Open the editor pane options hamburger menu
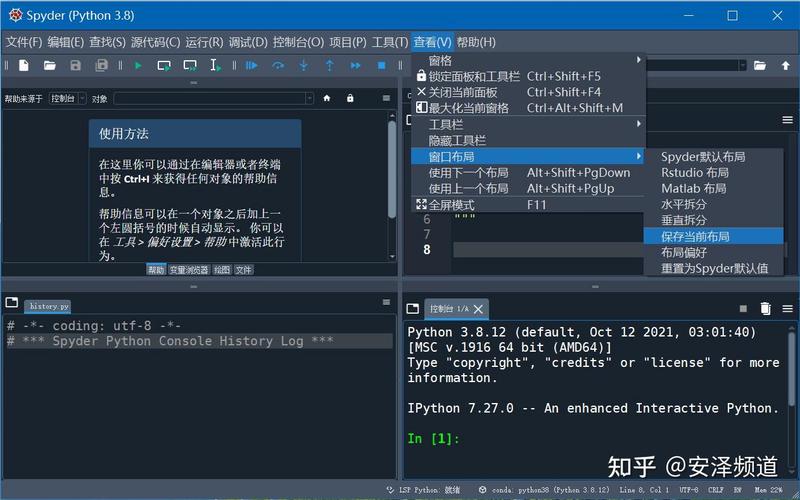Viewport: 800px width, 500px height. click(787, 120)
